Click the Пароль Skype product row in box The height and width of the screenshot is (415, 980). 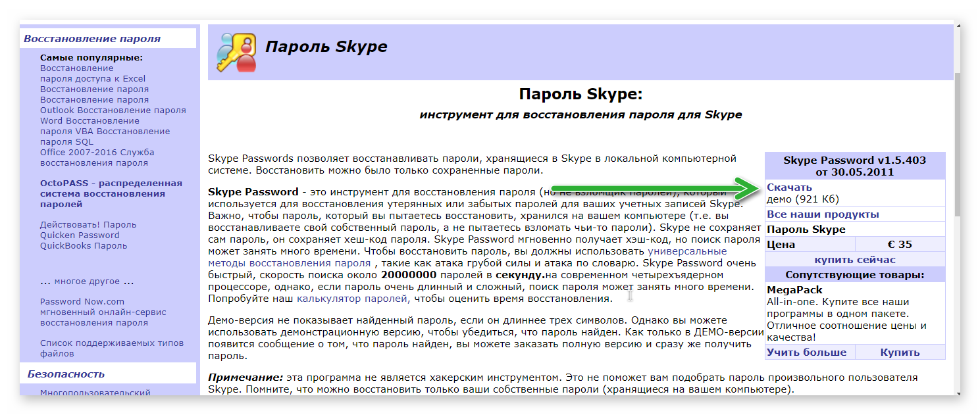pos(855,230)
